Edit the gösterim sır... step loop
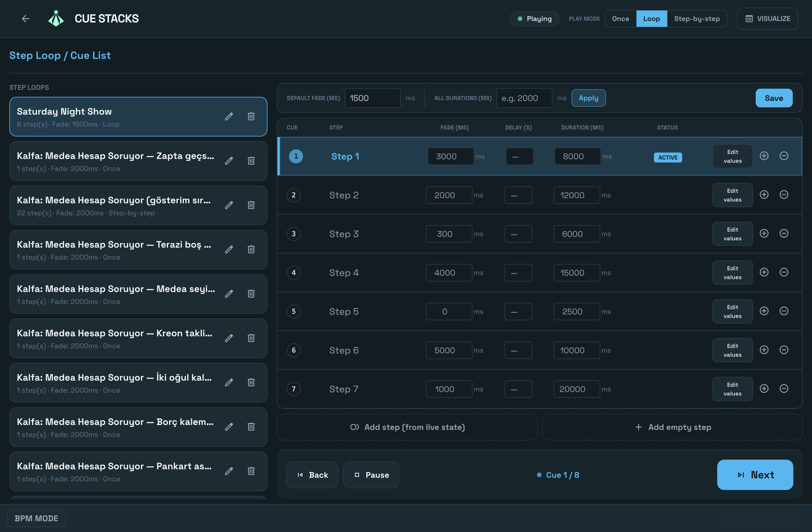This screenshot has width=812, height=532. (229, 205)
